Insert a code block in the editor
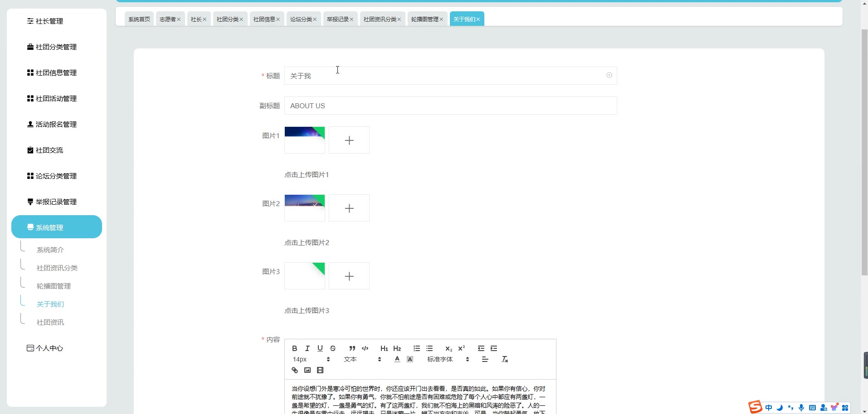The image size is (868, 414). (365, 348)
